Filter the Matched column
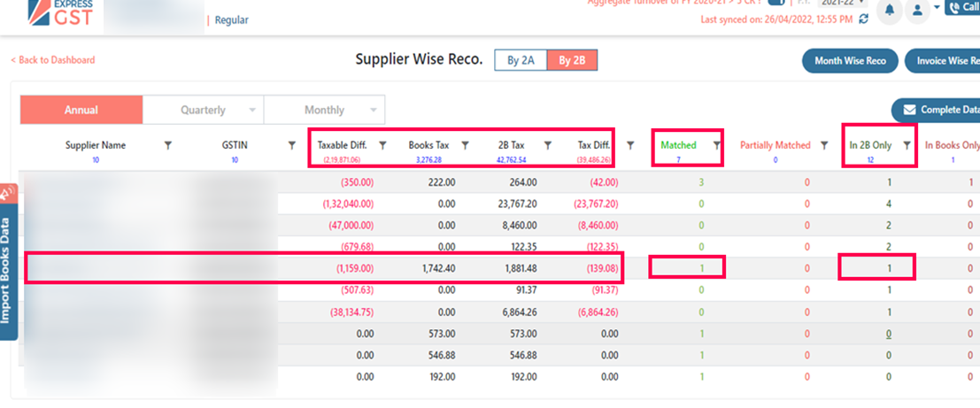The width and height of the screenshot is (980, 408). pos(717,145)
